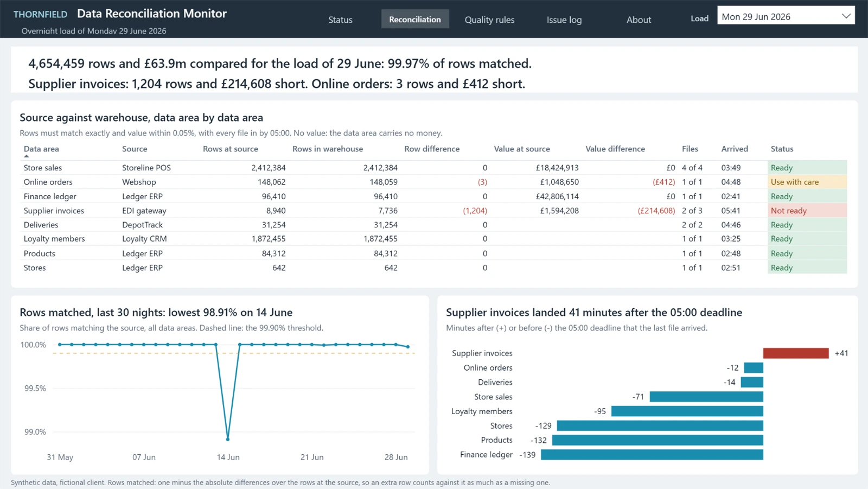The height and width of the screenshot is (489, 868).
Task: Click the Row difference column header
Action: click(432, 149)
